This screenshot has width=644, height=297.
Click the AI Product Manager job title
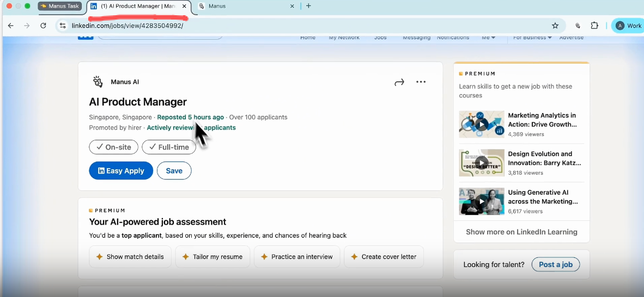[x=138, y=102]
